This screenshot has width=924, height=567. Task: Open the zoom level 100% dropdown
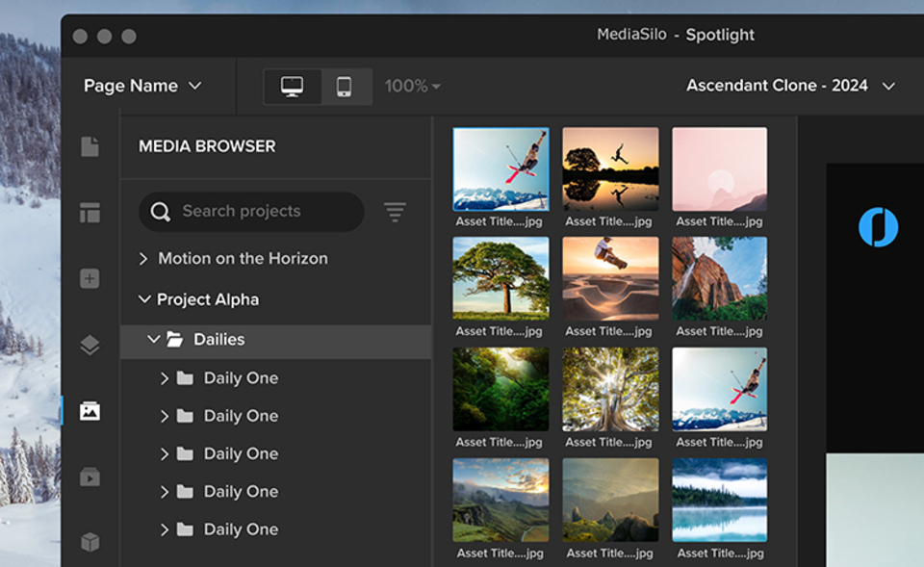(412, 86)
